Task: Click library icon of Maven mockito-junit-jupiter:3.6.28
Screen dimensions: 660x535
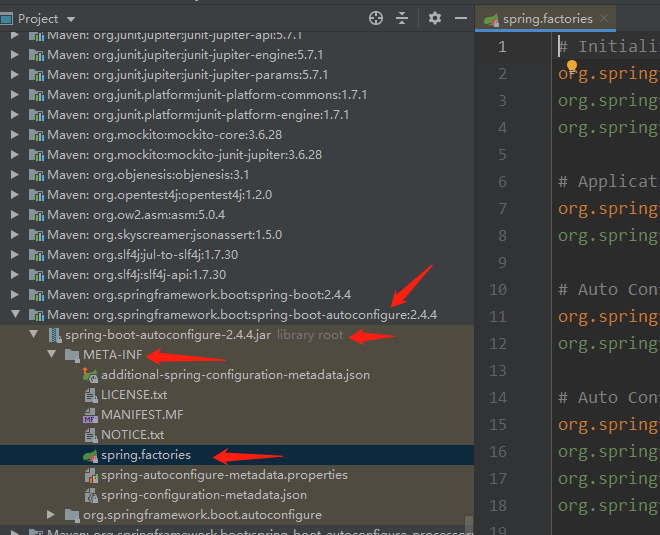Action: (x=37, y=155)
